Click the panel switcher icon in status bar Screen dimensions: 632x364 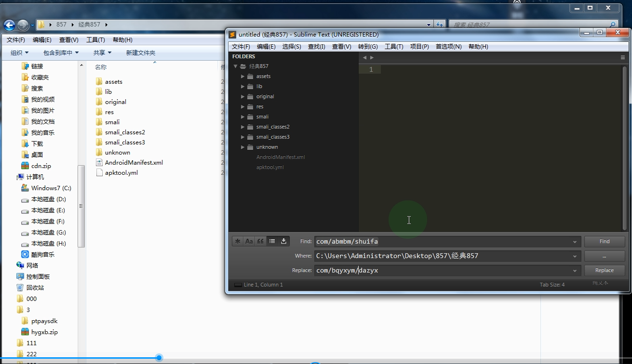click(238, 285)
